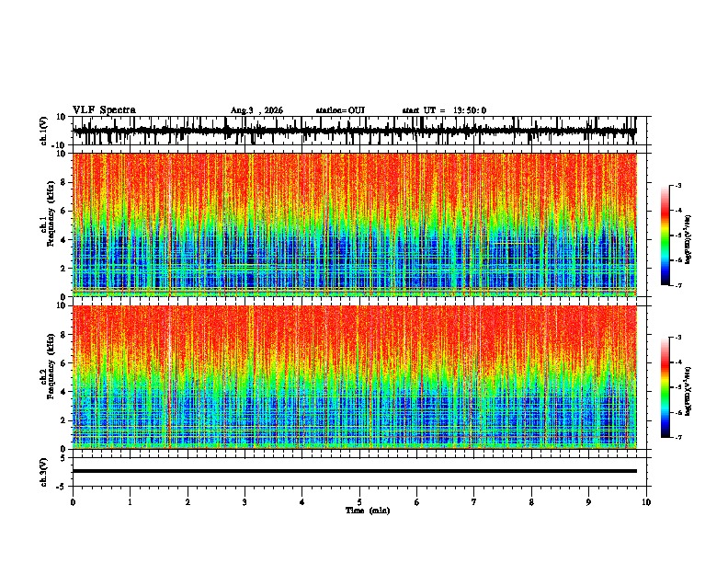Click the '2' tick on the time axis
Viewport: 728px width, 563px height.
click(x=188, y=502)
